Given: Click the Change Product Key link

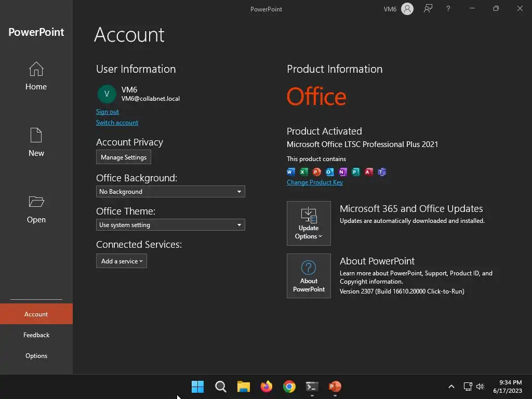Looking at the screenshot, I should pyautogui.click(x=314, y=182).
